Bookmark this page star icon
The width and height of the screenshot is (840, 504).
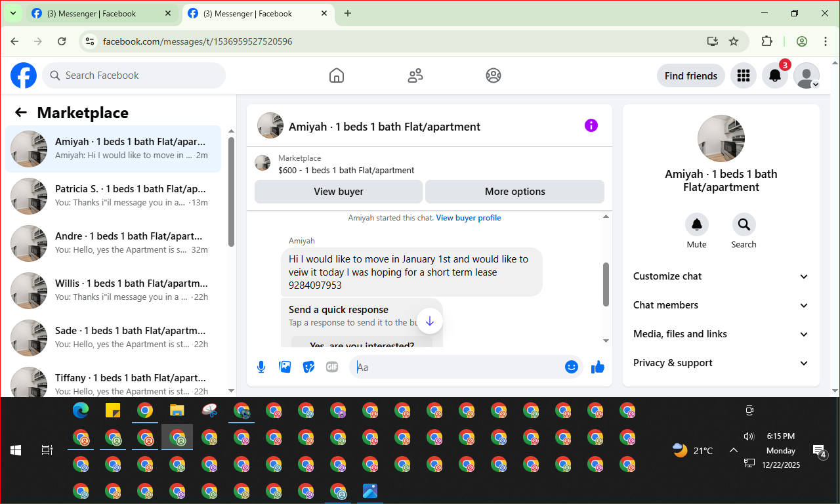point(734,41)
